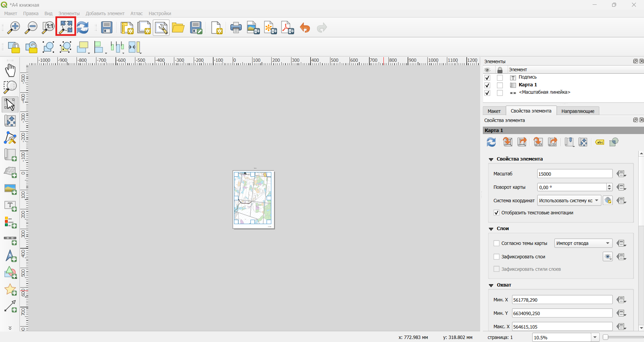Export layout as PDF icon
The image size is (644, 342).
[288, 28]
